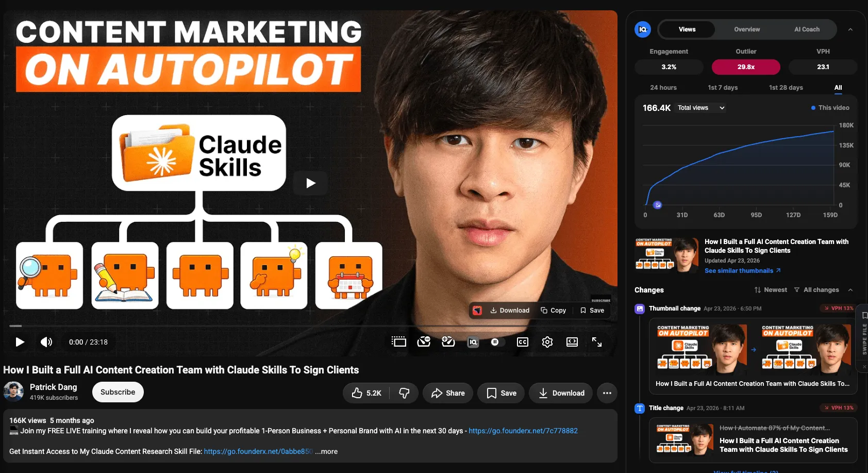The image size is (868, 473).
Task: Click the 419K subscribers text
Action: coord(54,398)
